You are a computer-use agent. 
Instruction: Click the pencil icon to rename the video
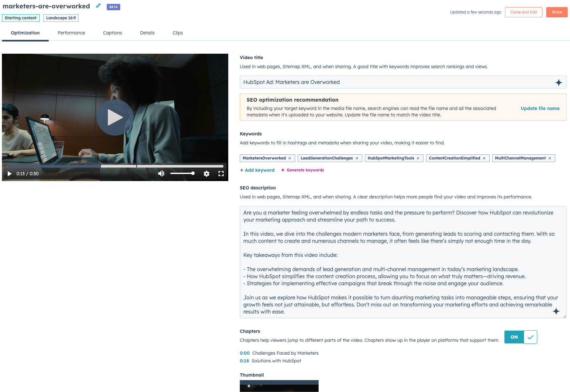tap(98, 5)
